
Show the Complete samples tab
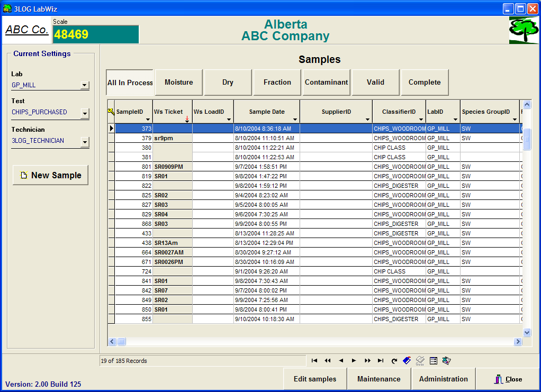[425, 83]
